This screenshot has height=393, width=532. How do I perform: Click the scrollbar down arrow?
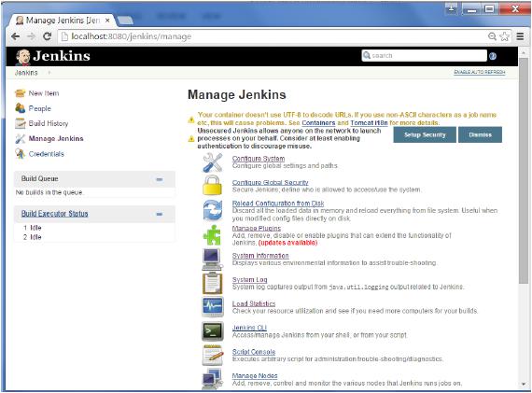pos(524,384)
